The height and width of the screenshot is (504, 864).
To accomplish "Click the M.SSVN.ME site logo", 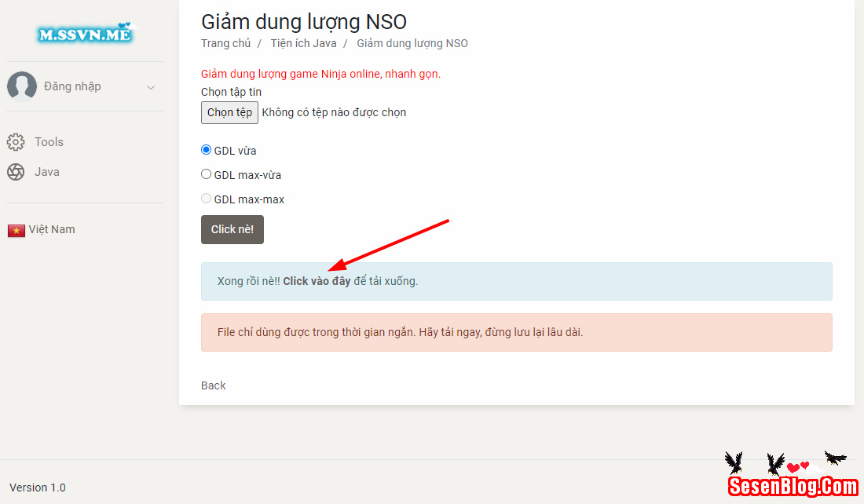I will pos(85,33).
